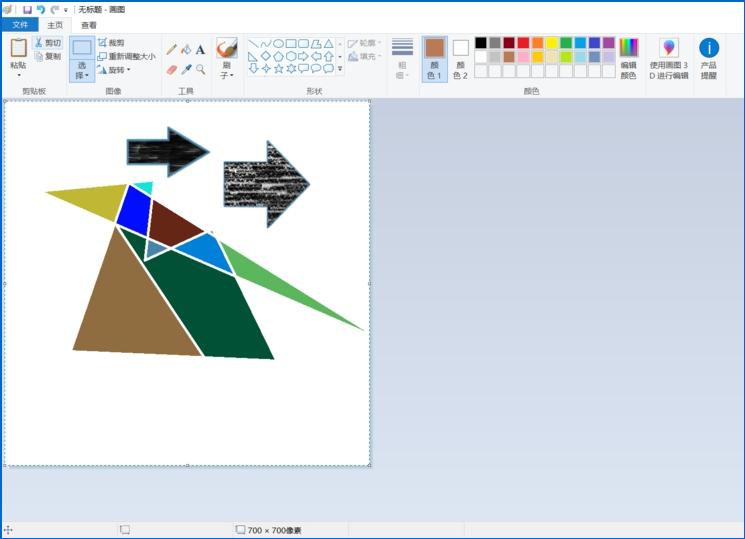Click the Save icon in the quick access toolbar
Screen dimensions: 745x539
pyautogui.click(x=27, y=10)
